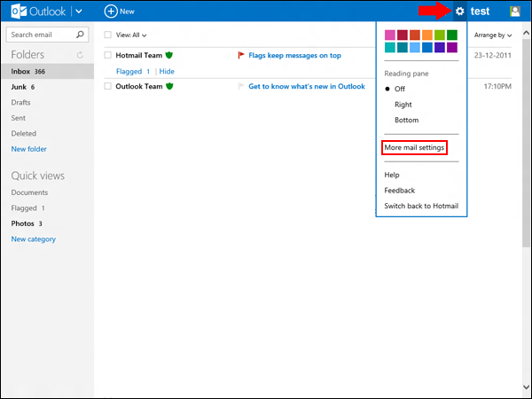Select the Outlook Team message checkbox

click(x=107, y=86)
